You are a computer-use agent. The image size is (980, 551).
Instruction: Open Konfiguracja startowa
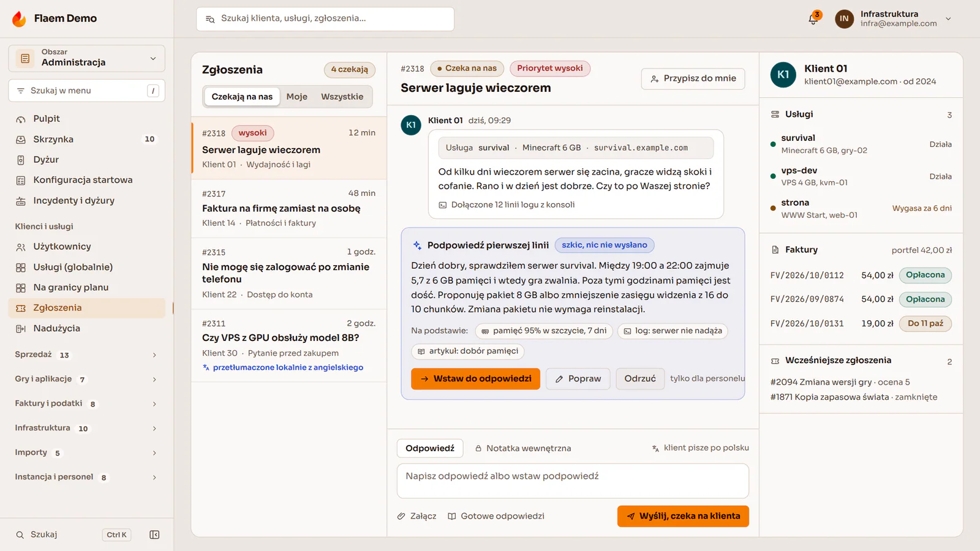[87, 180]
